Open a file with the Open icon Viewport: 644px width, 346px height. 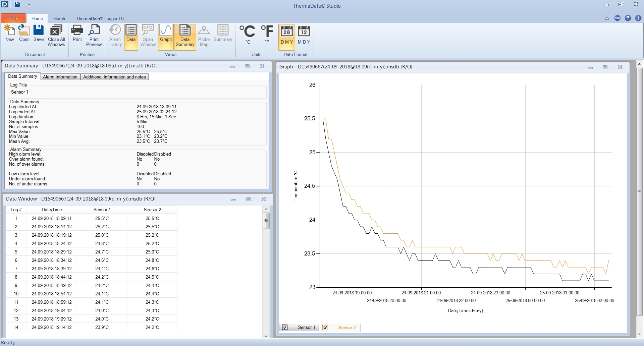(24, 33)
